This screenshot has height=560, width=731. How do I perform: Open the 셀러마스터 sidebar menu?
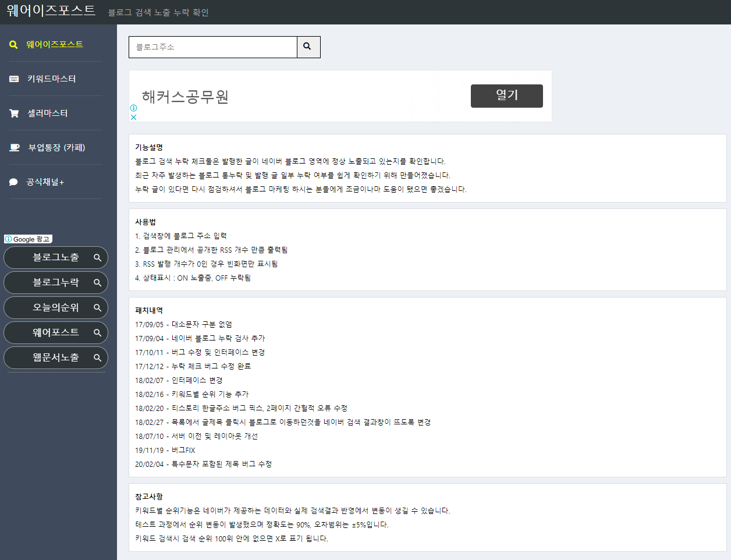[48, 113]
